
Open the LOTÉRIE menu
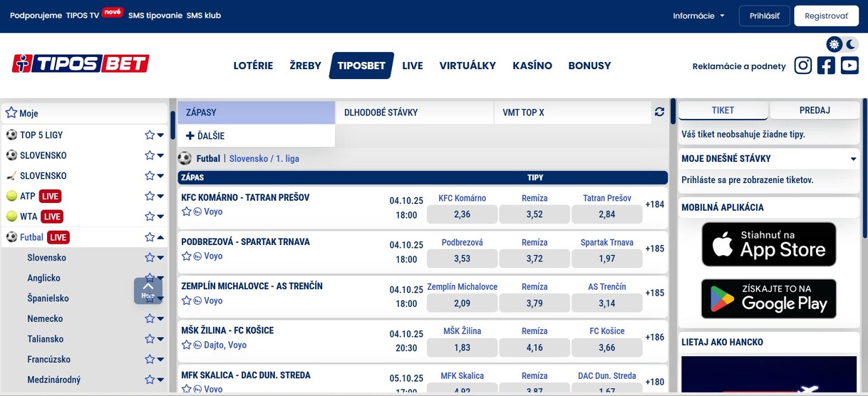(x=253, y=66)
